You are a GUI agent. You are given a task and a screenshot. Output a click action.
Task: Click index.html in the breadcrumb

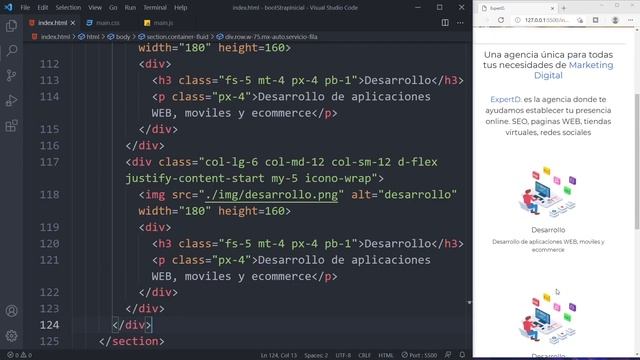tap(55, 37)
